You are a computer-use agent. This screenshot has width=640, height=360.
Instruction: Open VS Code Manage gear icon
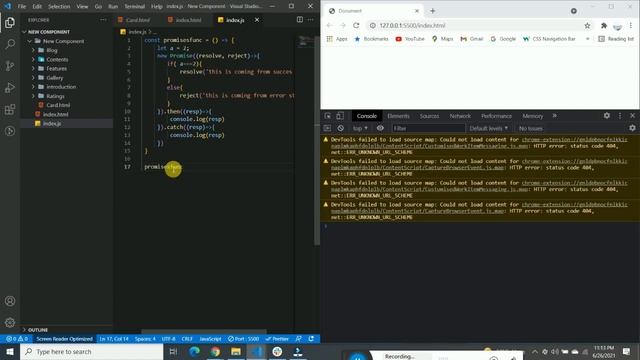[x=10, y=323]
